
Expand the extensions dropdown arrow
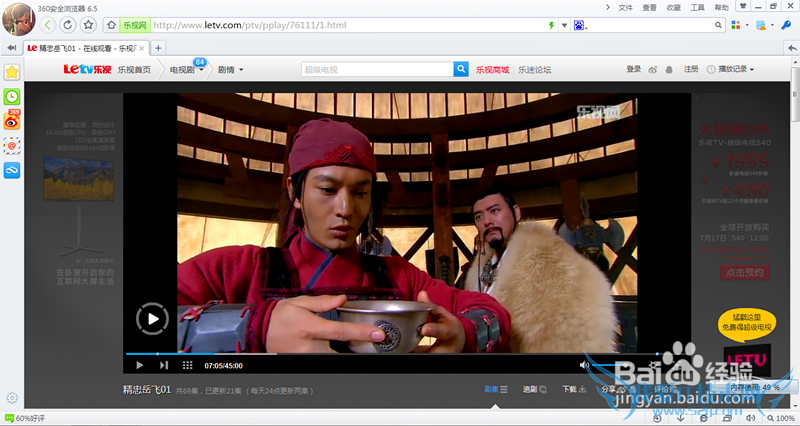pyautogui.click(x=747, y=24)
